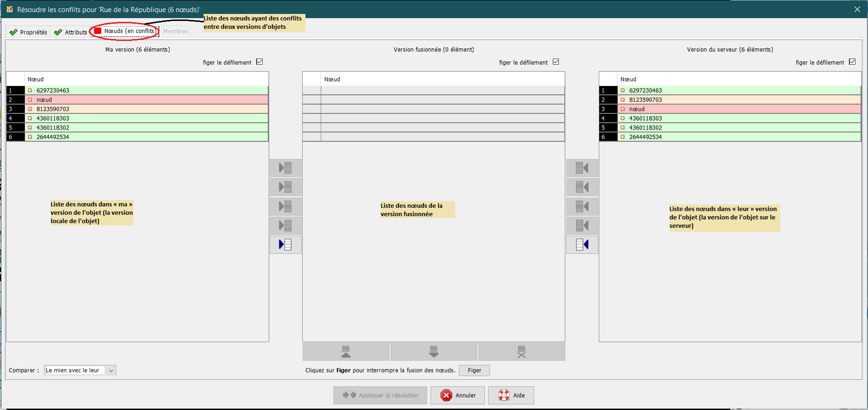Click the topmost grayed copy button beside server version

coord(582,168)
